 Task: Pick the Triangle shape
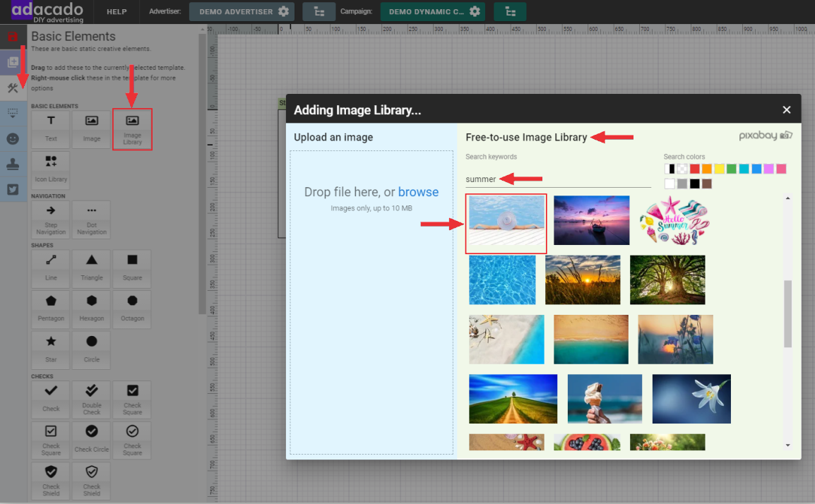[92, 269]
